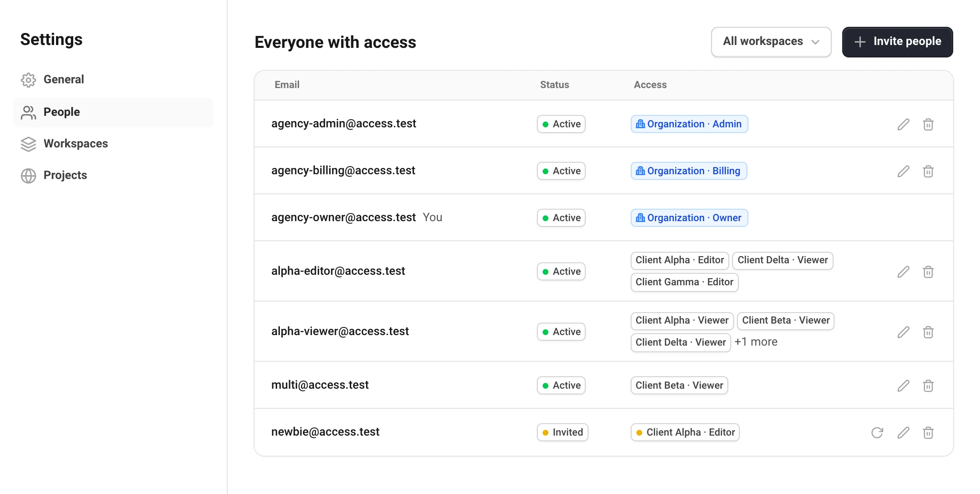This screenshot has height=494, width=980.
Task: Edit alpha-viewer@access.test access
Action: [x=903, y=332]
